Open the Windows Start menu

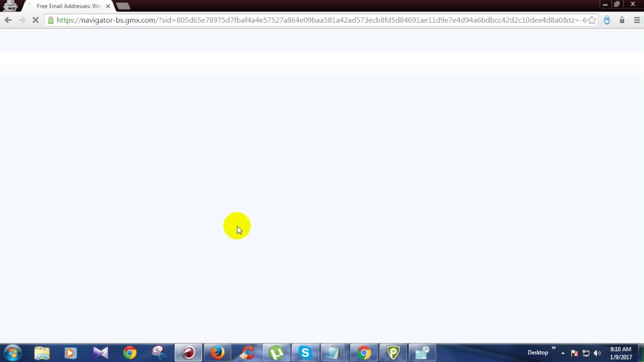(13, 352)
